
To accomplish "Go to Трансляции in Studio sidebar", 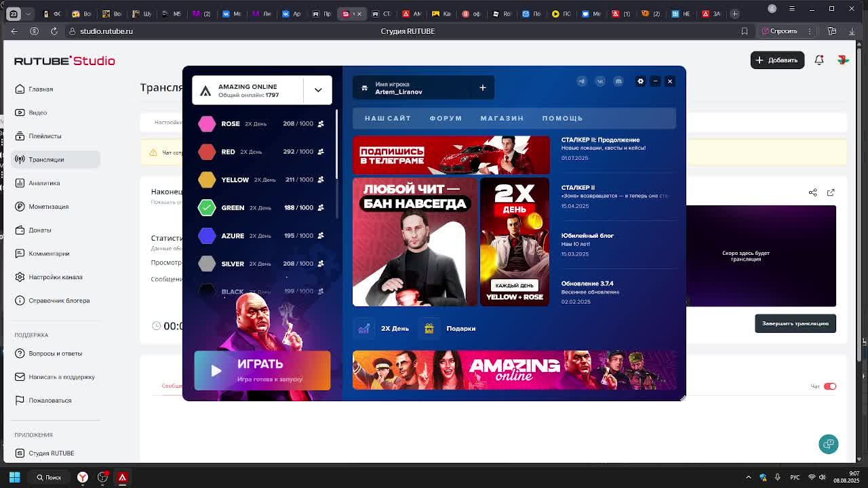I will click(x=56, y=159).
